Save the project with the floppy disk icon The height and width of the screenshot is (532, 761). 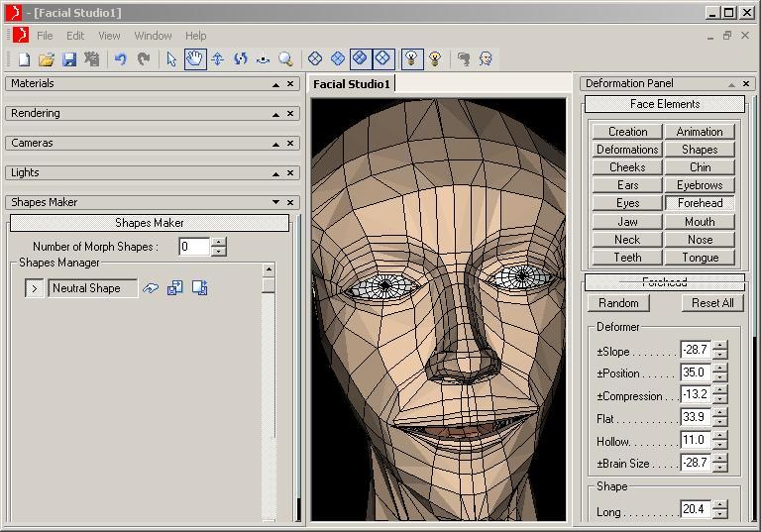point(69,59)
